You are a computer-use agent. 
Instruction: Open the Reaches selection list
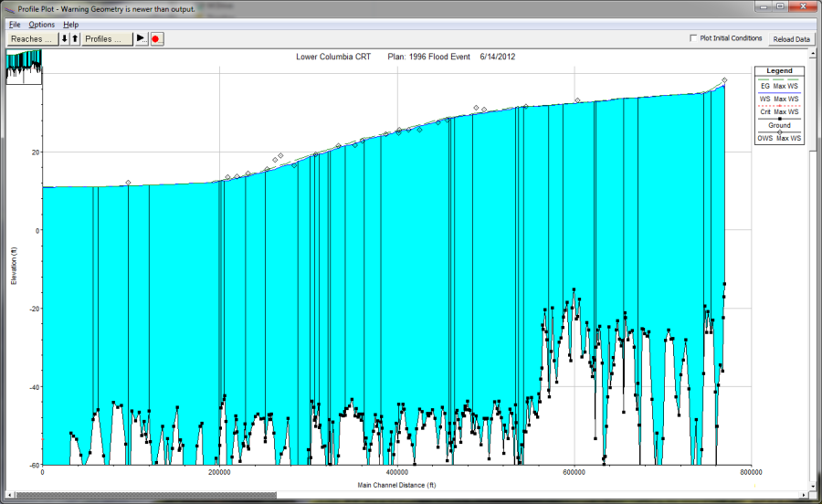[x=32, y=39]
